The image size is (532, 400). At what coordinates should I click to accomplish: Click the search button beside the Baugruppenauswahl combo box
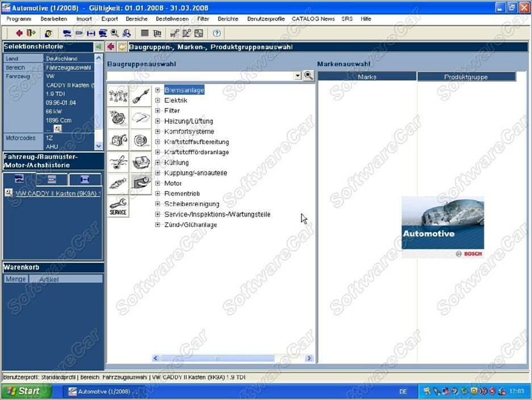coord(308,76)
